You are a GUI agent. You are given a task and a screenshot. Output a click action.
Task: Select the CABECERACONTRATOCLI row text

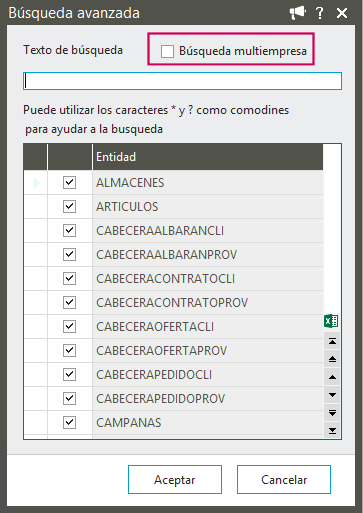[165, 279]
